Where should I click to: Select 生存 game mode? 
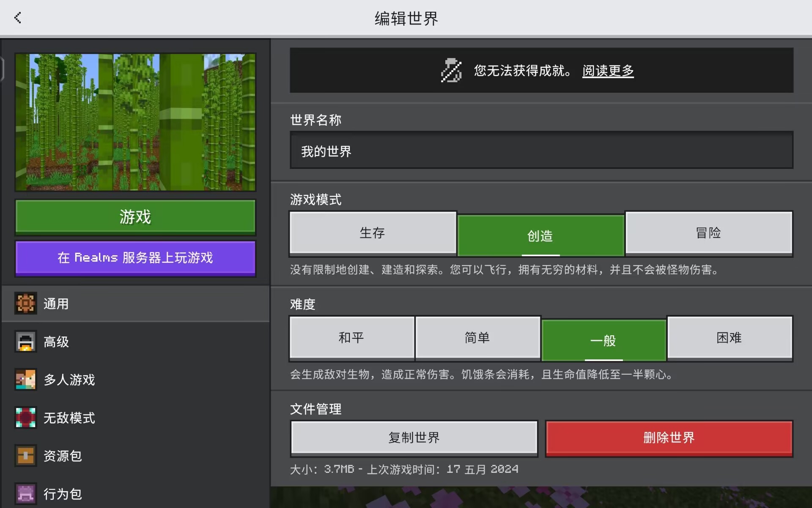373,233
